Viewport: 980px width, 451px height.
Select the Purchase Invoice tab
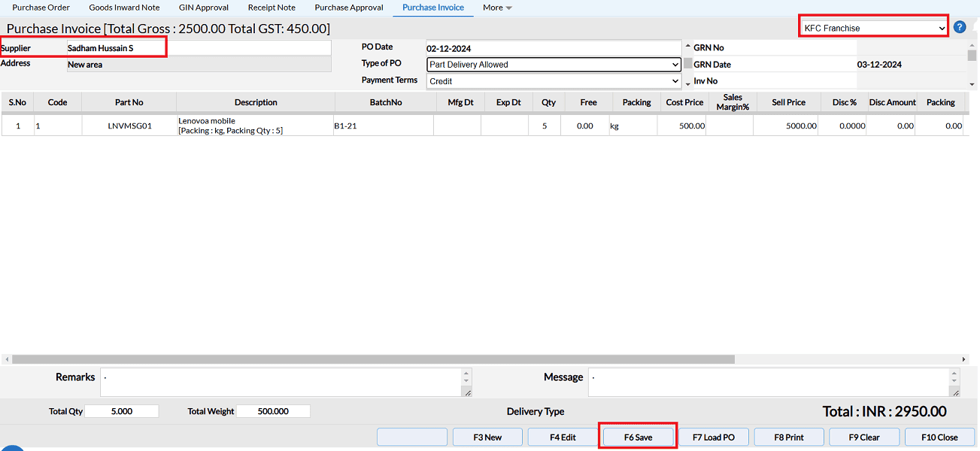pyautogui.click(x=433, y=8)
